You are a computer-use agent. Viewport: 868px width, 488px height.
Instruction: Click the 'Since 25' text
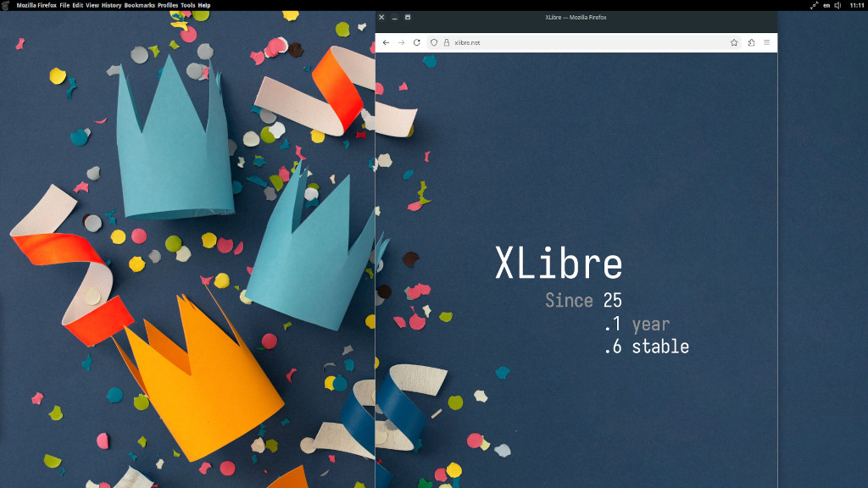[x=583, y=301]
